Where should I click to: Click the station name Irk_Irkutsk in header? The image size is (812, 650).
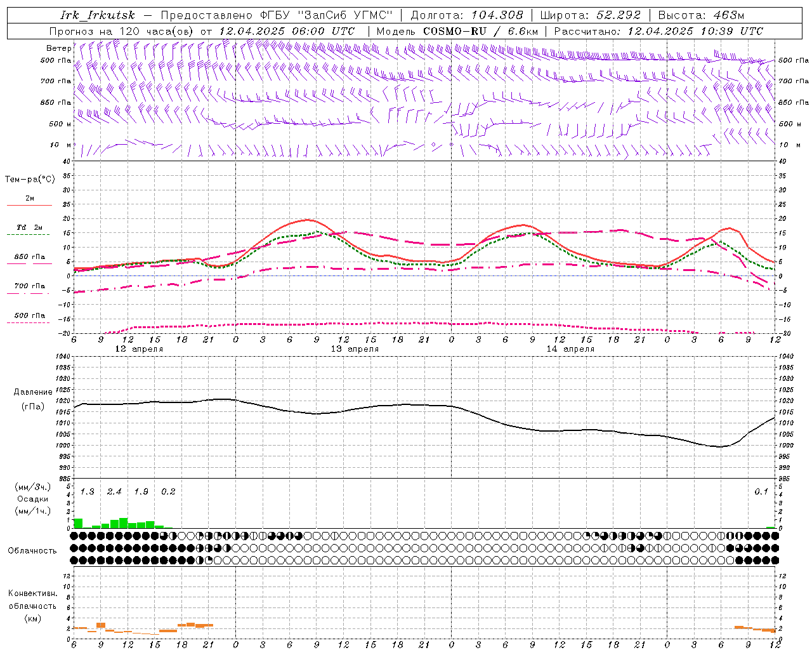click(x=97, y=15)
